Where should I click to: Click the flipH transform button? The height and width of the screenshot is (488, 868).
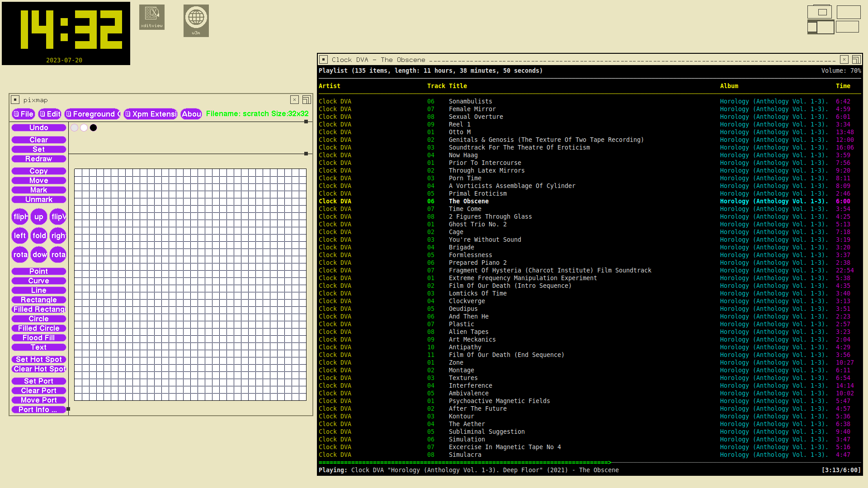(20, 217)
